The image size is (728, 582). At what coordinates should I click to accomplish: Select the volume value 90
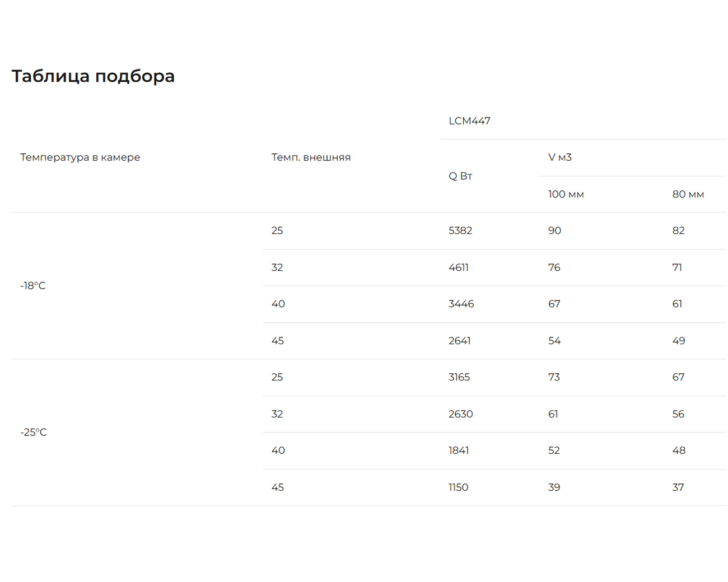554,231
